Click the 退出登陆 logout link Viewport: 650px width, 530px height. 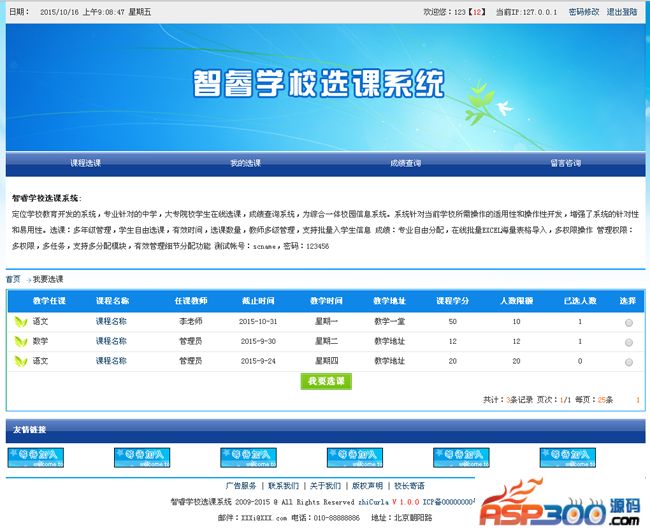[621, 12]
